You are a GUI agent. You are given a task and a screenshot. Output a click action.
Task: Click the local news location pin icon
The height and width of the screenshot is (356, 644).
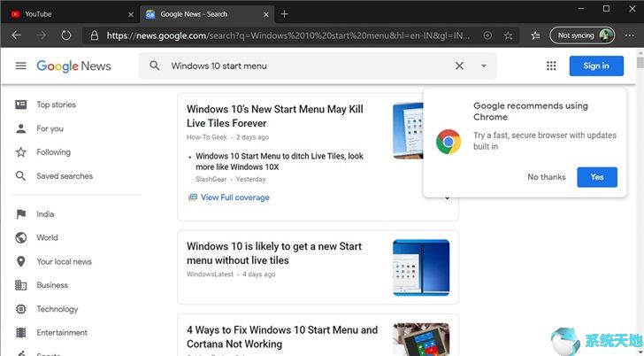21,261
